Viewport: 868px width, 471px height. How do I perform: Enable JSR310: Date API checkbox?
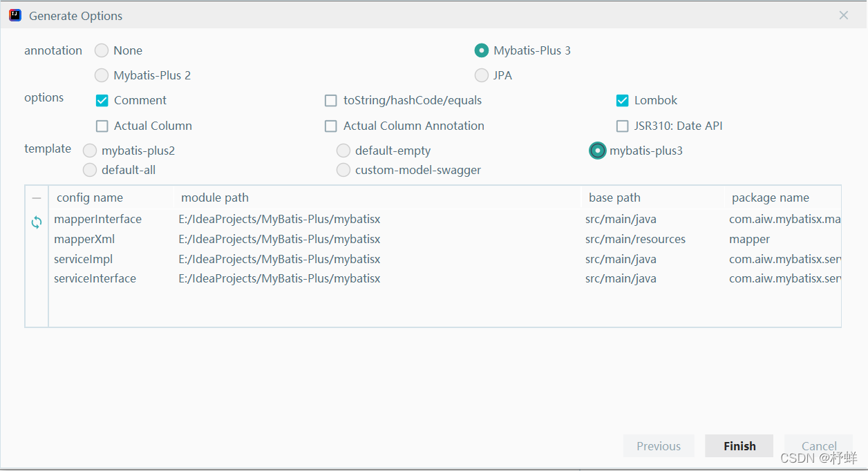[x=622, y=126]
